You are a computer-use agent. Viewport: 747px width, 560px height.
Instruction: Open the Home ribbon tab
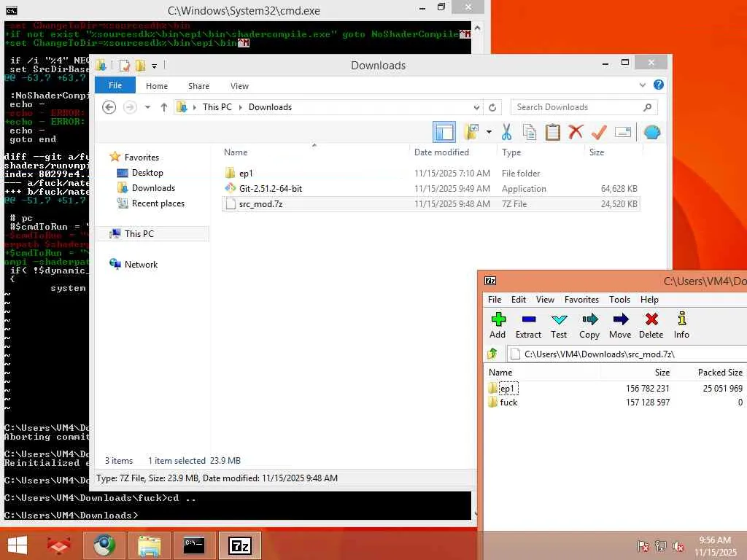pos(157,86)
